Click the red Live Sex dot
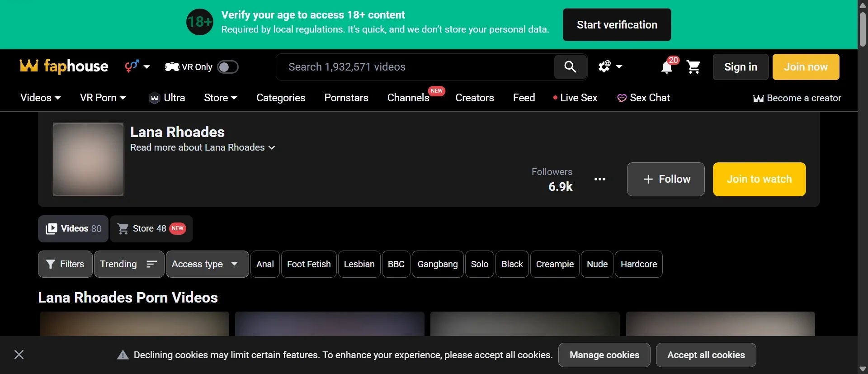This screenshot has height=374, width=868. [x=555, y=98]
